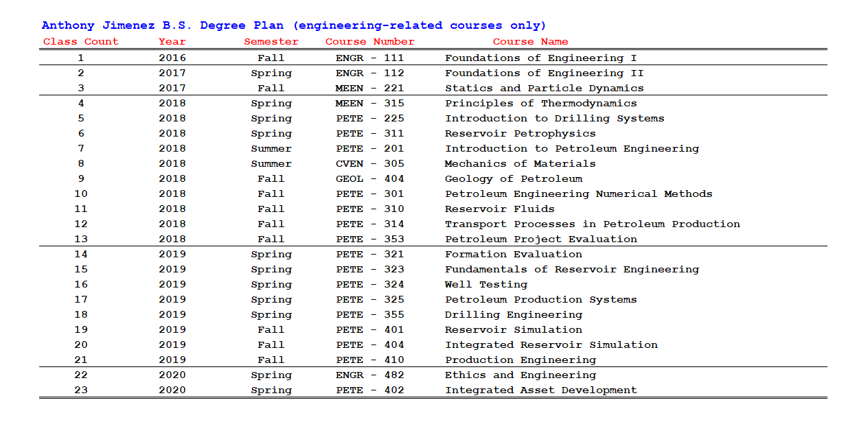The height and width of the screenshot is (433, 868).
Task: Click the Year column header
Action: [x=172, y=42]
